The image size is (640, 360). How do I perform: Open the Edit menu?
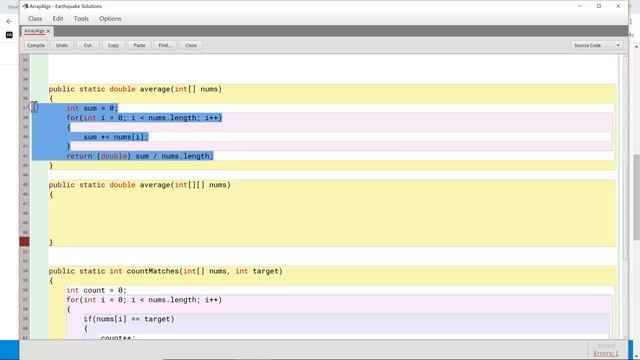(x=58, y=19)
